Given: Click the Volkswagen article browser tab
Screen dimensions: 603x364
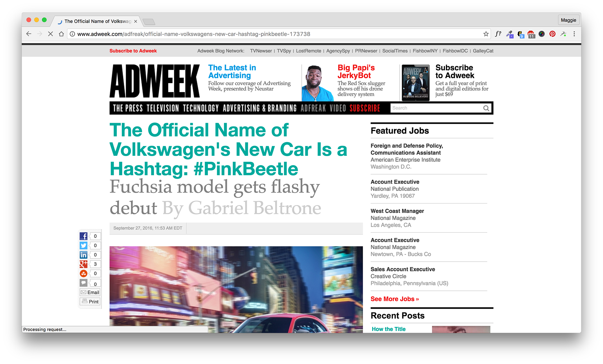Looking at the screenshot, I should tap(97, 21).
